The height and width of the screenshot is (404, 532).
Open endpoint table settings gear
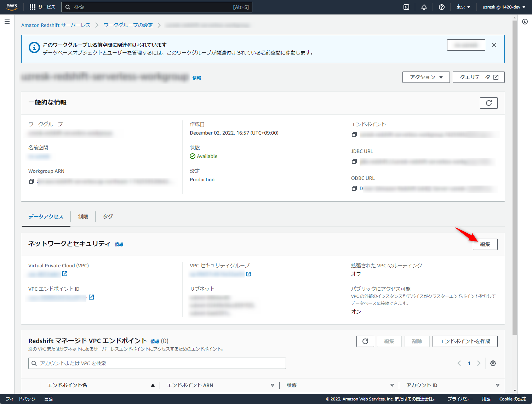493,363
